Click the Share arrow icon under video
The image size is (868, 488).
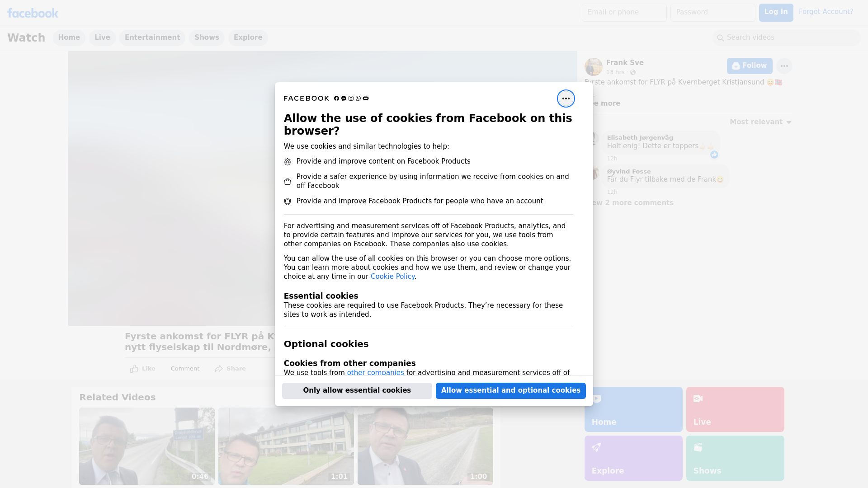[219, 369]
